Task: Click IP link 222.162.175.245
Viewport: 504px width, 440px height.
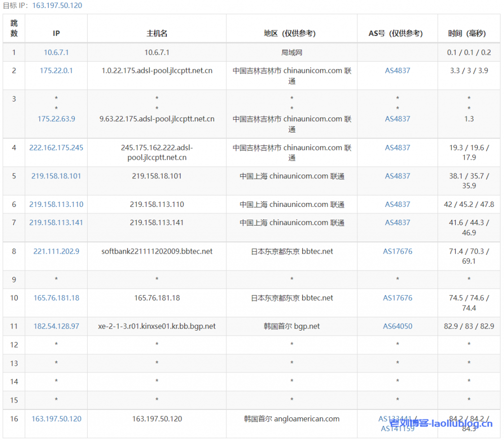Action: (x=56, y=147)
